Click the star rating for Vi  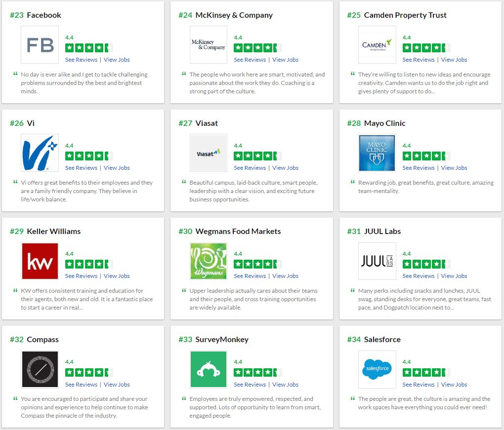[x=89, y=156]
